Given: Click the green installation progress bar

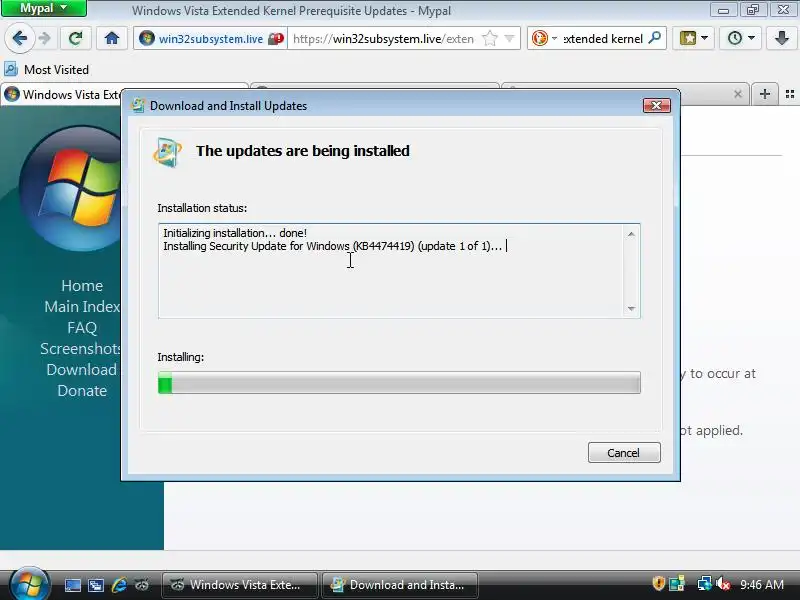Looking at the screenshot, I should click(x=399, y=383).
